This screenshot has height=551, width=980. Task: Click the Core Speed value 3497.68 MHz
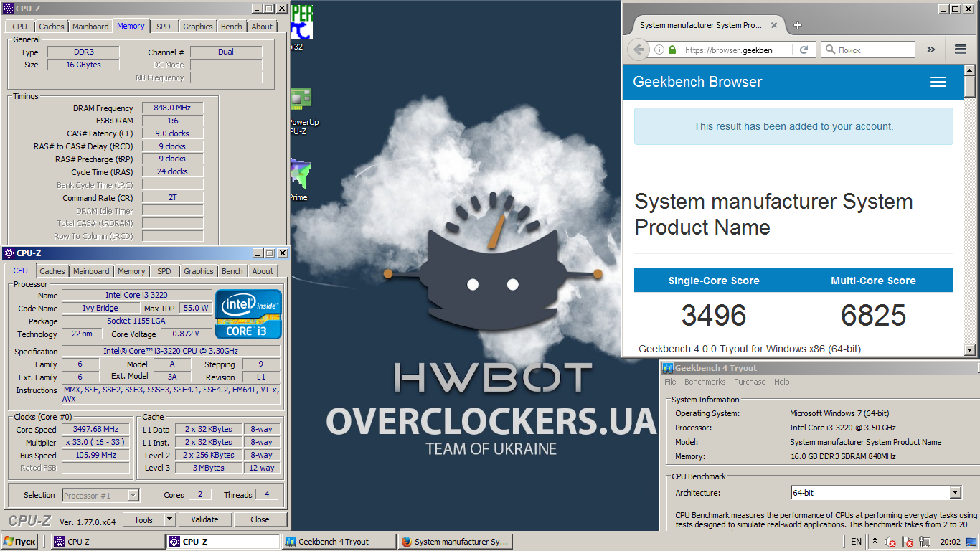pyautogui.click(x=95, y=429)
